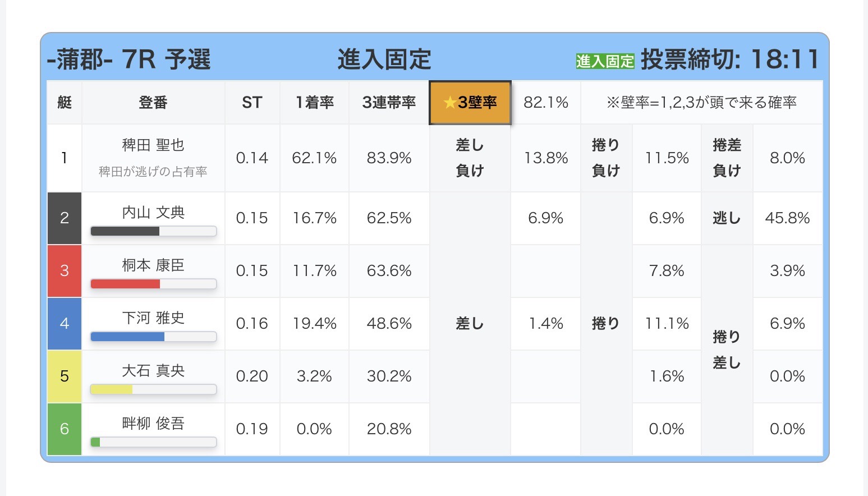Click racer name 桐本 康臣
868x496 pixels.
153,265
